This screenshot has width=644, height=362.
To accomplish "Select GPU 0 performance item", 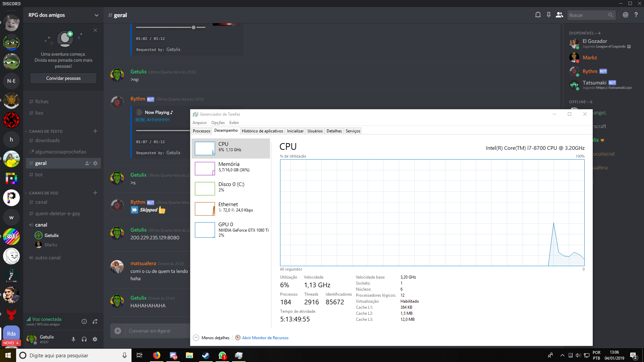I will coord(231,230).
